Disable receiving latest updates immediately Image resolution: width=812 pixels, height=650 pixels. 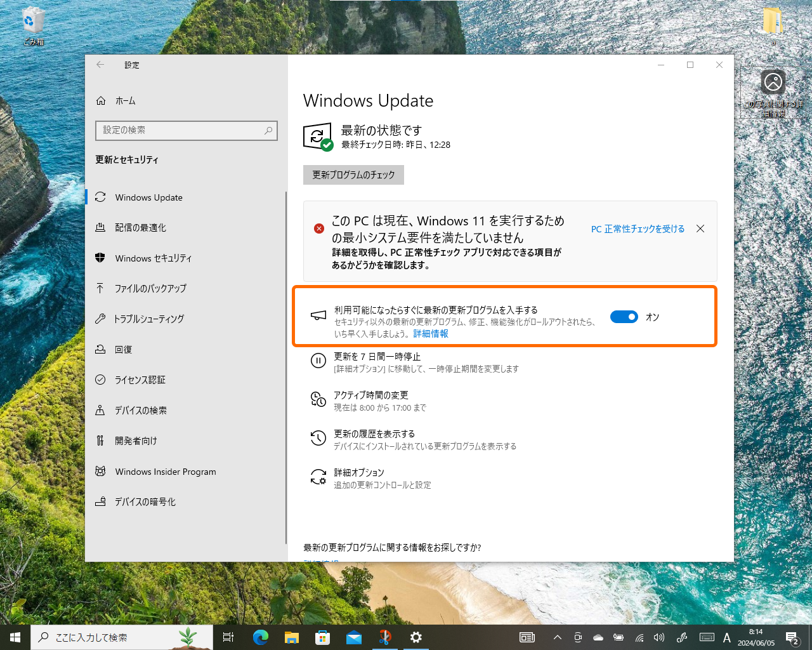pos(624,317)
